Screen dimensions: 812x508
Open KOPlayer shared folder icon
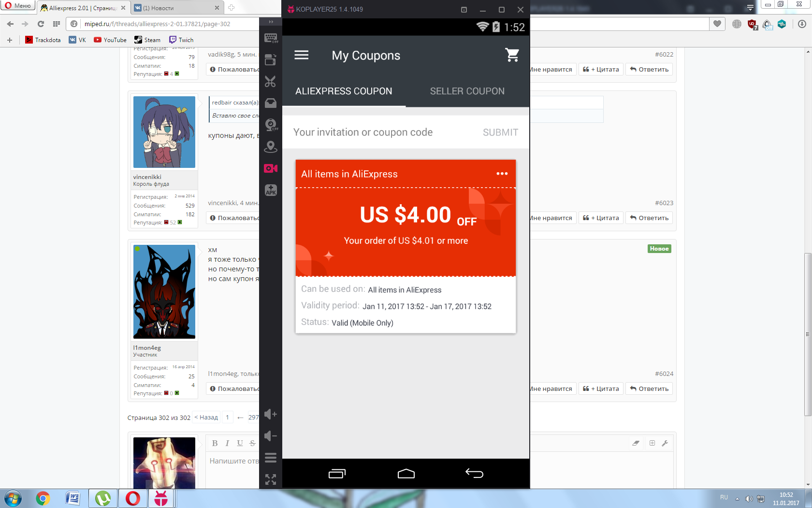pyautogui.click(x=271, y=103)
